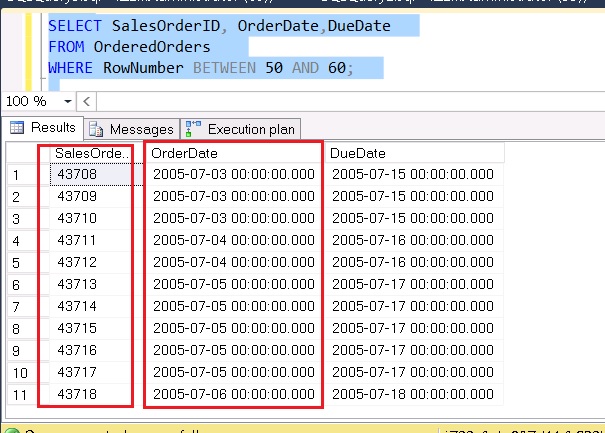Select DueDate cell of order 43709
Viewport: 605px width, 433px height.
pos(415,196)
